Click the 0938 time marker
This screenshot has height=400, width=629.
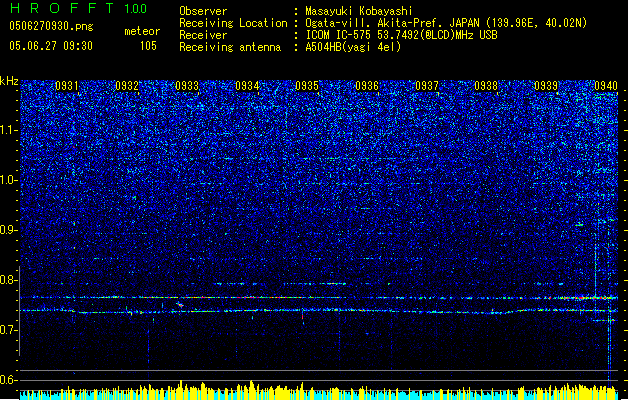(x=486, y=86)
